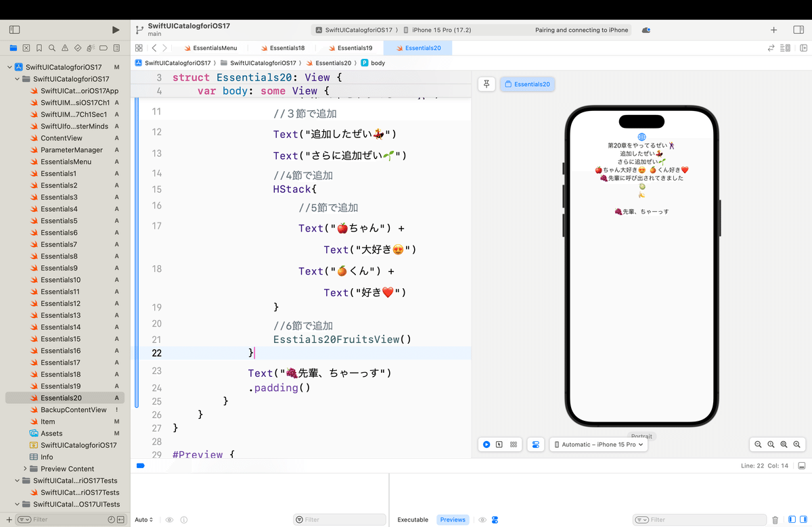The height and width of the screenshot is (527, 812).
Task: Open scheme SwiftUICatalogforiOS17 selector
Action: (354, 30)
